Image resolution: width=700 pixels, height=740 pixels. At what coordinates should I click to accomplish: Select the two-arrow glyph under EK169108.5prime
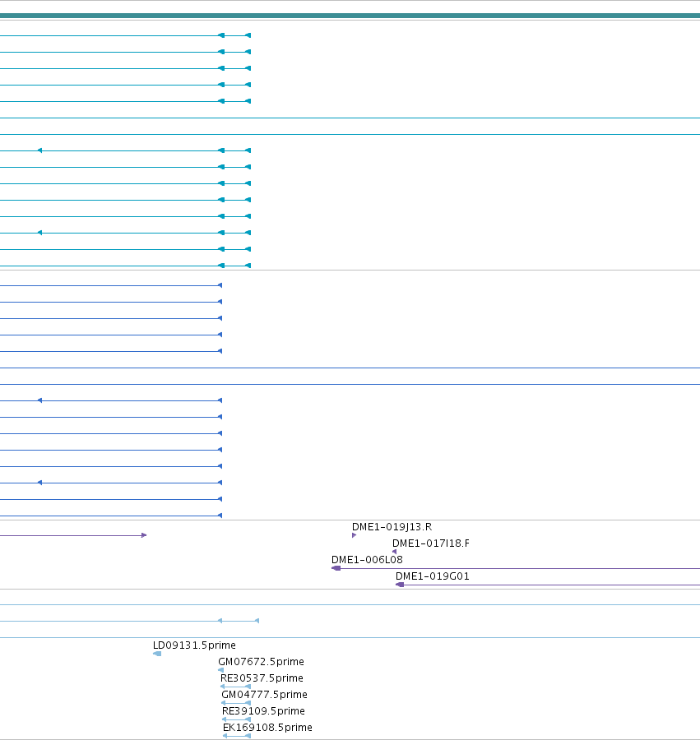point(236,736)
